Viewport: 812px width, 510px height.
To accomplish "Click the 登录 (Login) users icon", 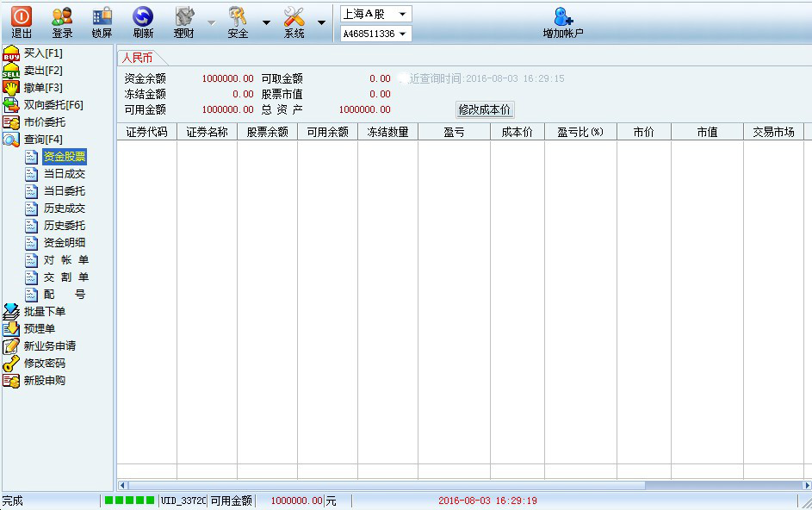I will [x=62, y=16].
